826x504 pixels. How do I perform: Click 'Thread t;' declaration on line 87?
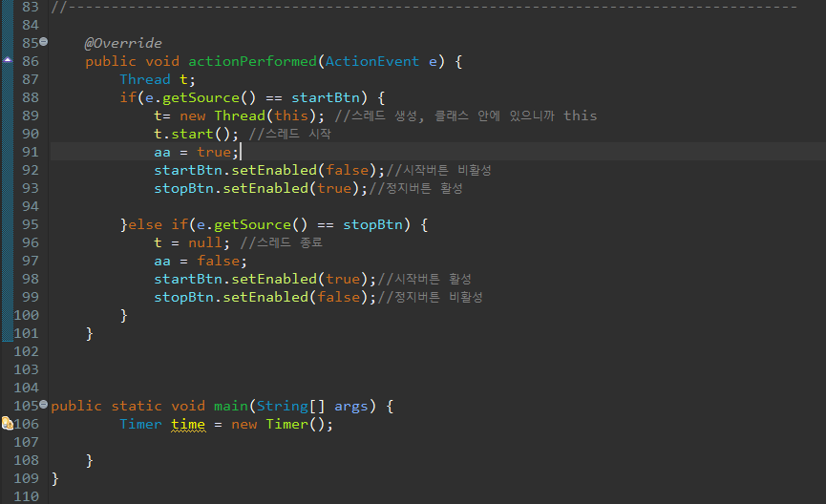158,79
